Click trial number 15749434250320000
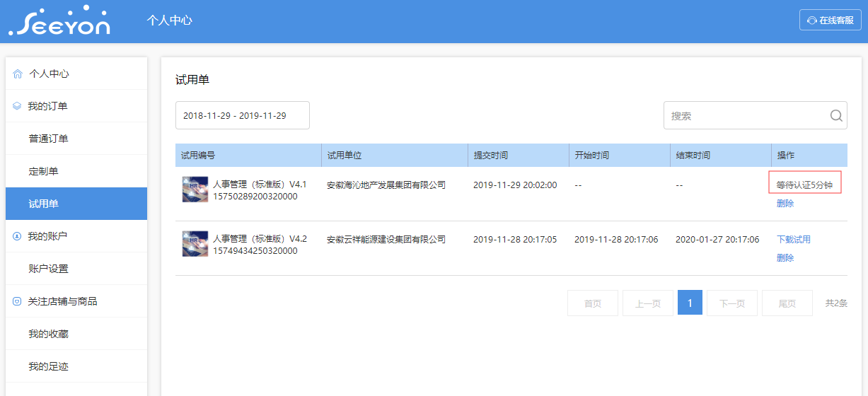Screen dimensions: 868x396 (x=255, y=251)
